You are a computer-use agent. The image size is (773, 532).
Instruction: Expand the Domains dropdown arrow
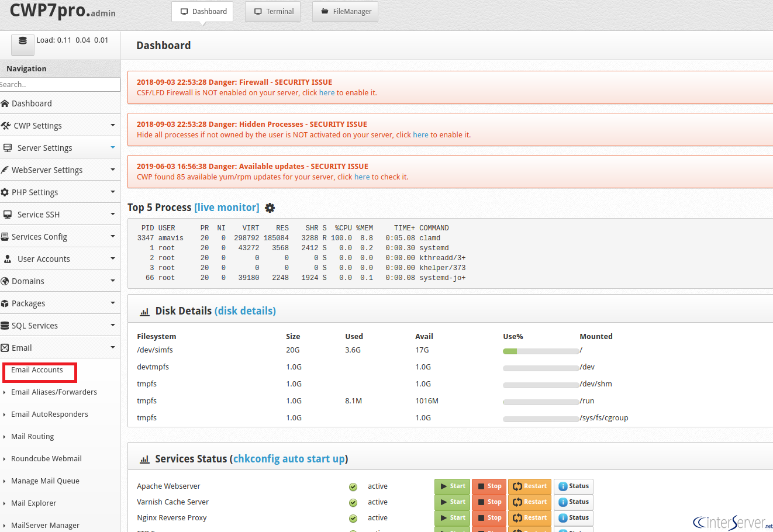pyautogui.click(x=113, y=281)
